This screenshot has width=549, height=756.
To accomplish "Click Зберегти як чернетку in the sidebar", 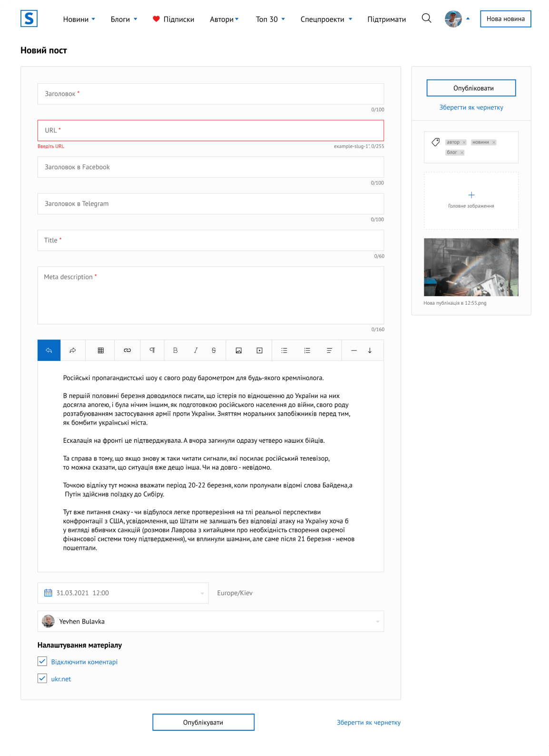I will coord(471,108).
